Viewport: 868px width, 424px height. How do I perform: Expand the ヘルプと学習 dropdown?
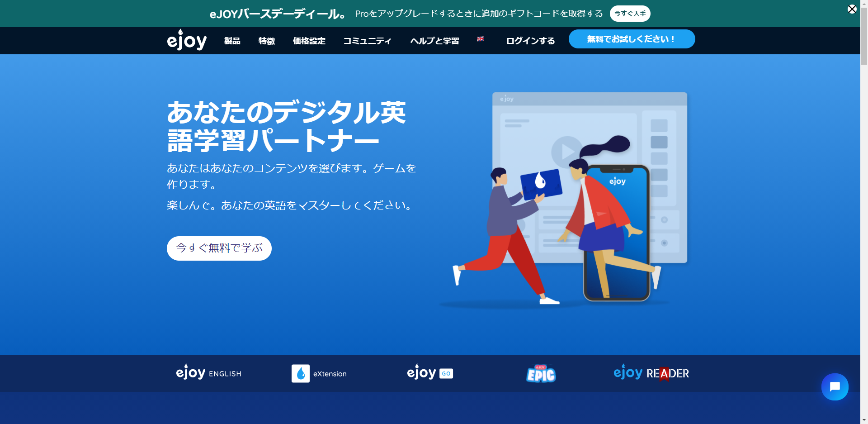click(434, 40)
